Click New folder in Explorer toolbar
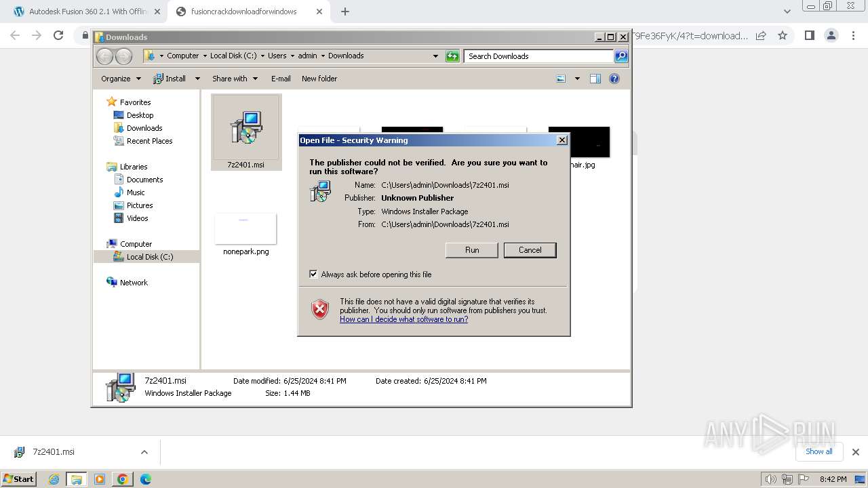The height and width of the screenshot is (488, 868). pos(319,79)
